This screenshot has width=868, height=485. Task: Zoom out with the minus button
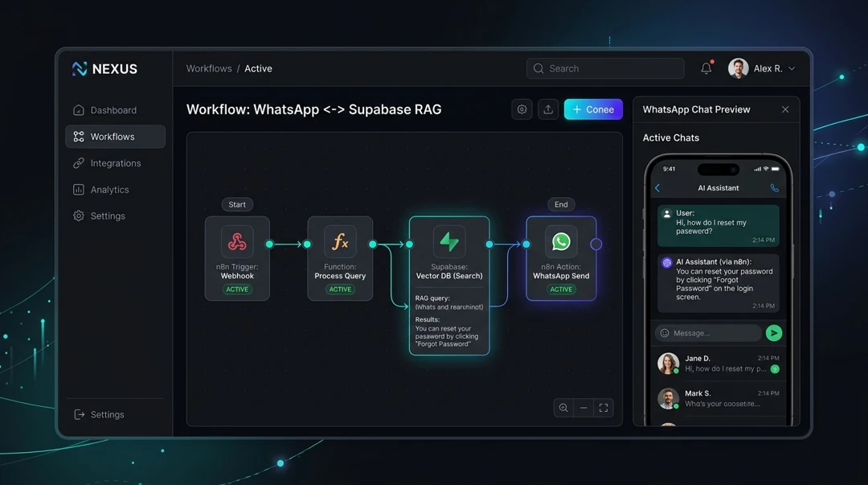583,408
